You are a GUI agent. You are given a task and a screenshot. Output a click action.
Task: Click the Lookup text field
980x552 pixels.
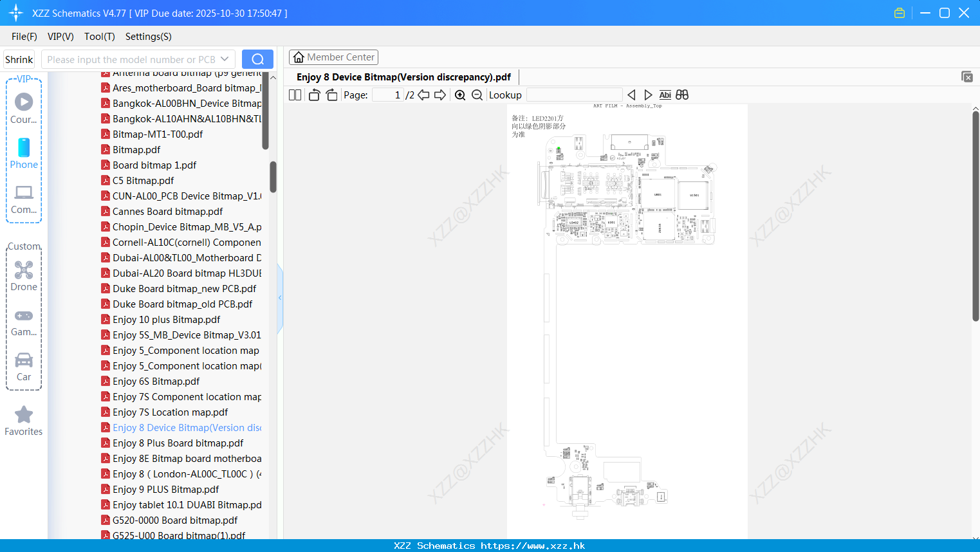point(574,95)
